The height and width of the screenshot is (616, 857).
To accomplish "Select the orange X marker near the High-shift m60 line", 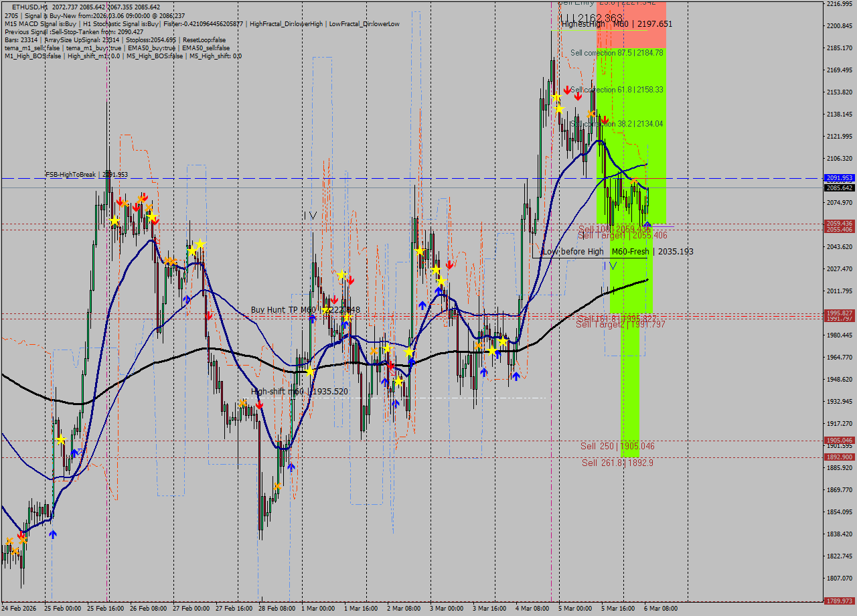I will pyautogui.click(x=242, y=403).
